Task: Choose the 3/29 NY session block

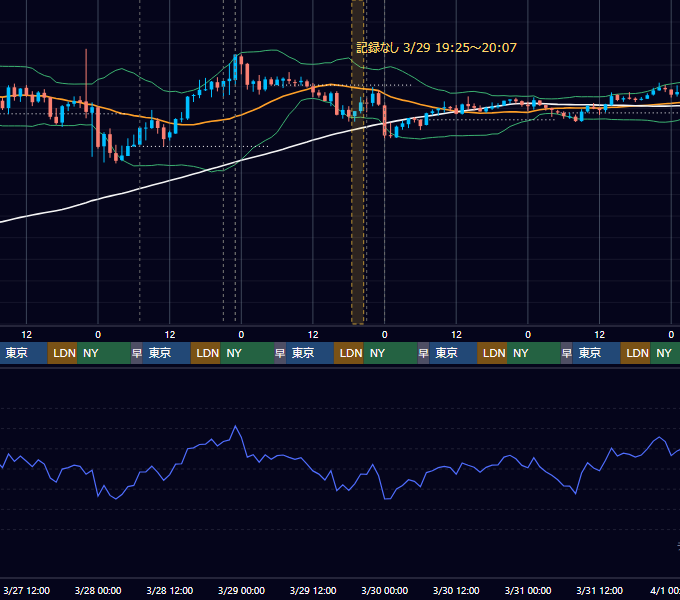Action: (391, 353)
